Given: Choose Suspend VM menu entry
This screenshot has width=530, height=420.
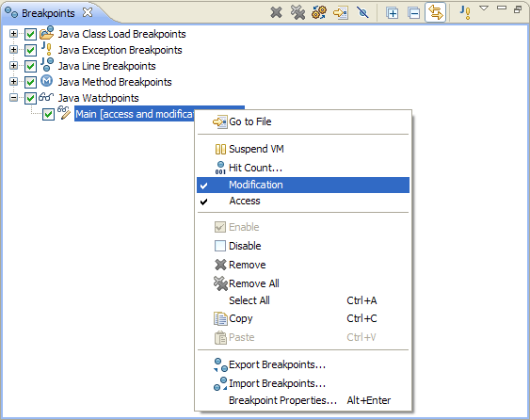Looking at the screenshot, I should (303, 149).
